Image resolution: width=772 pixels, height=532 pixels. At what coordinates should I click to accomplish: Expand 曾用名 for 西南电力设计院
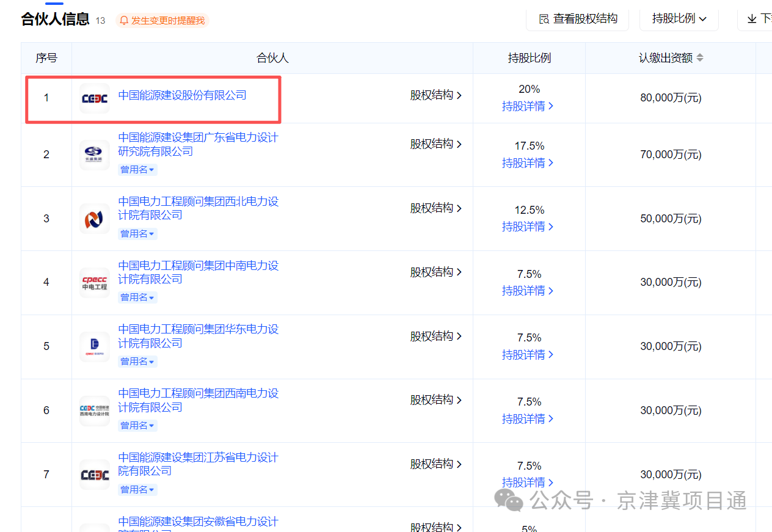coord(137,426)
